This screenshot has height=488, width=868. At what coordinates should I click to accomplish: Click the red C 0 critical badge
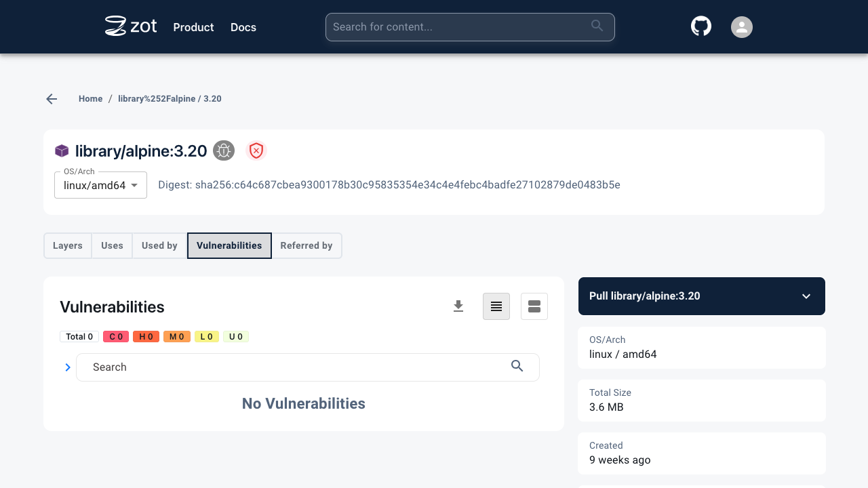(116, 337)
